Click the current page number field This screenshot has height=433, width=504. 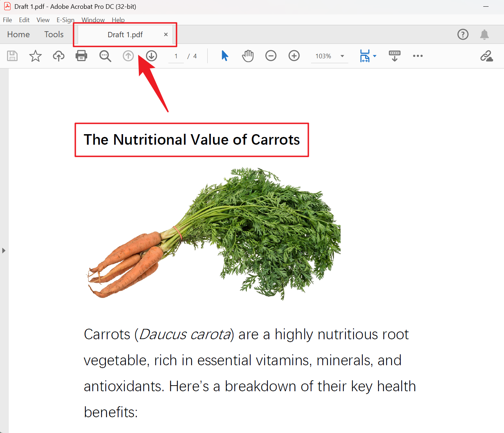click(x=176, y=56)
